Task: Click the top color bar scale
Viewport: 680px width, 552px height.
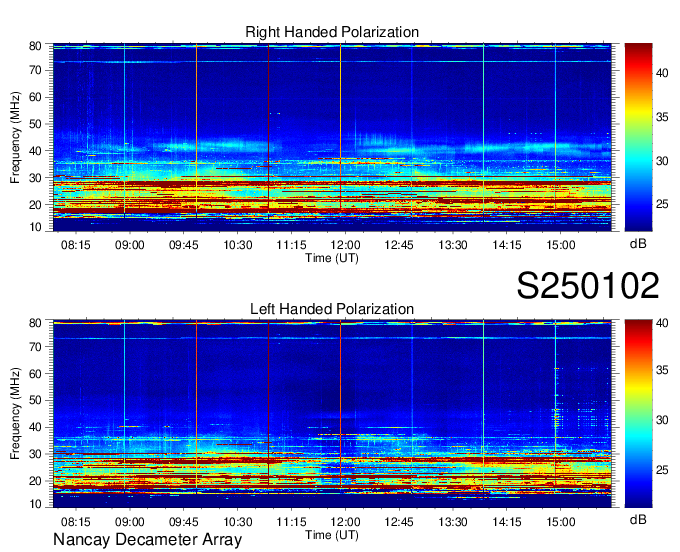Action: 638,137
